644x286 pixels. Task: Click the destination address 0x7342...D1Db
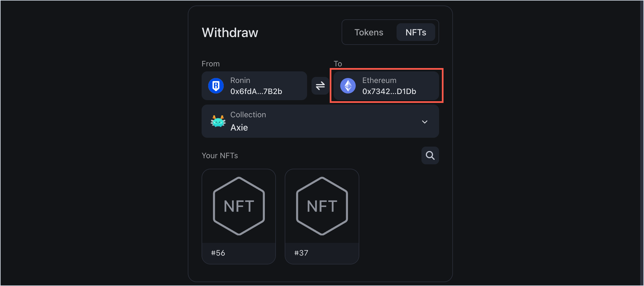click(x=389, y=91)
